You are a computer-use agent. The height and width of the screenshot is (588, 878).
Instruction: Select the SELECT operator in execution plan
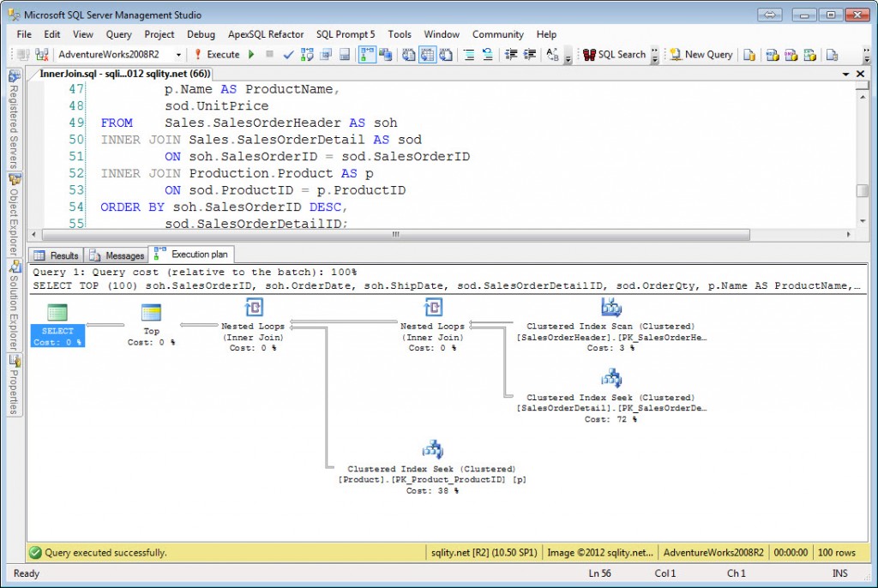[57, 328]
